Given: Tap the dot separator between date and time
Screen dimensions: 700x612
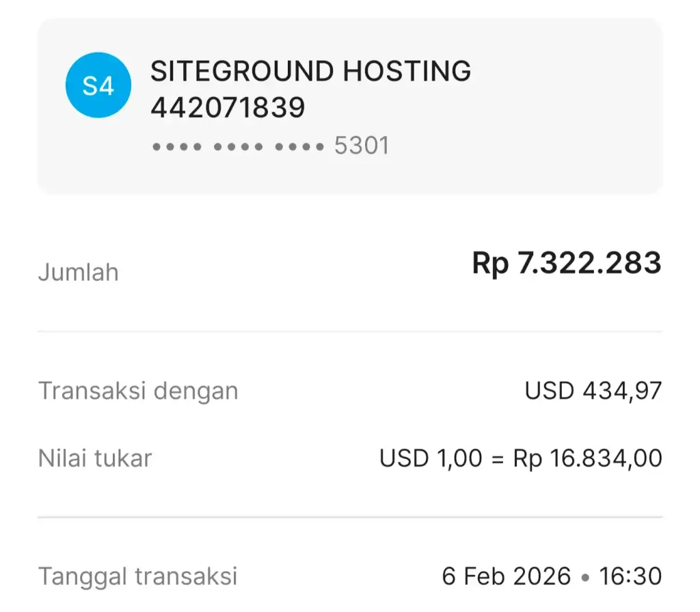Looking at the screenshot, I should 584,577.
